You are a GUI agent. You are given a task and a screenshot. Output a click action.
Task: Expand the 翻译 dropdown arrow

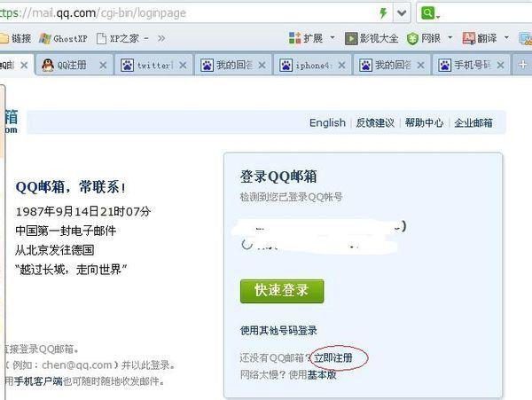[506, 37]
